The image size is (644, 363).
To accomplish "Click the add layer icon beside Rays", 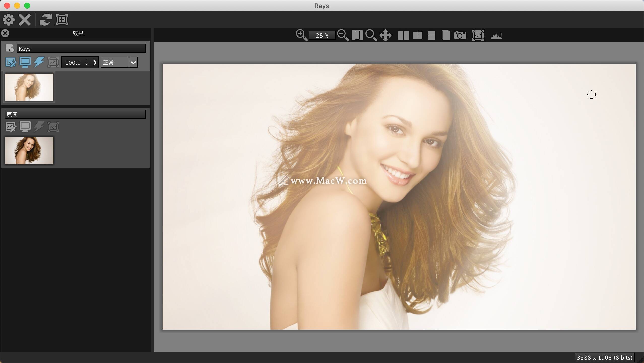I will (x=10, y=48).
